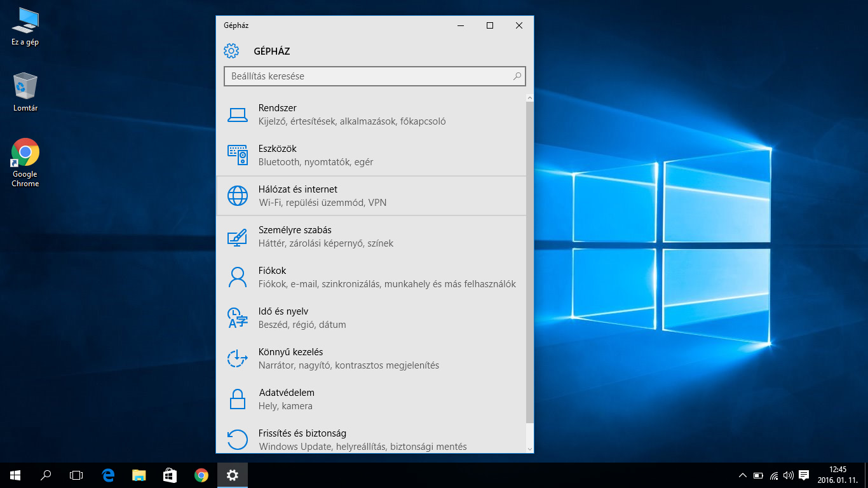Open Személyre szabás personalization icon

click(x=237, y=237)
